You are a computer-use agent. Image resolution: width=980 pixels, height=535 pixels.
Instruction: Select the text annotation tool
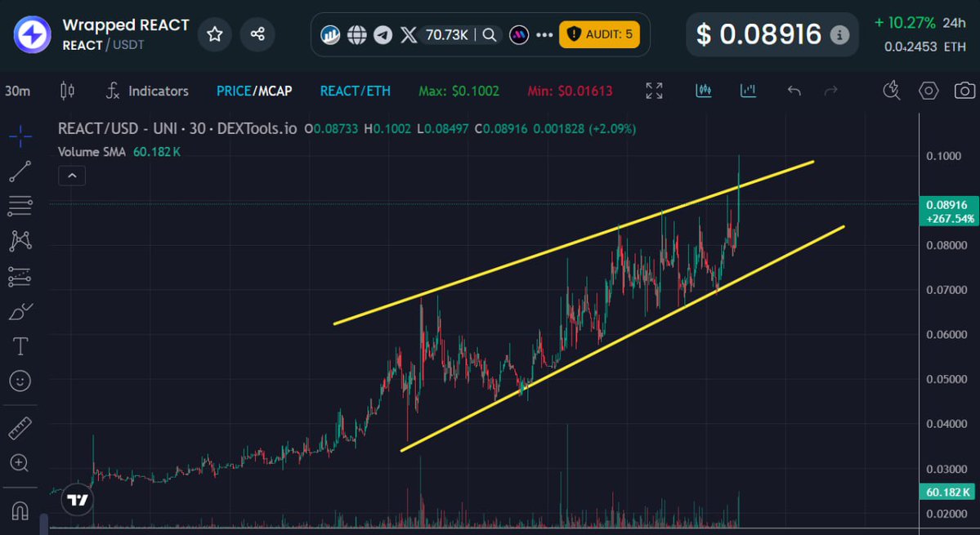pos(20,346)
